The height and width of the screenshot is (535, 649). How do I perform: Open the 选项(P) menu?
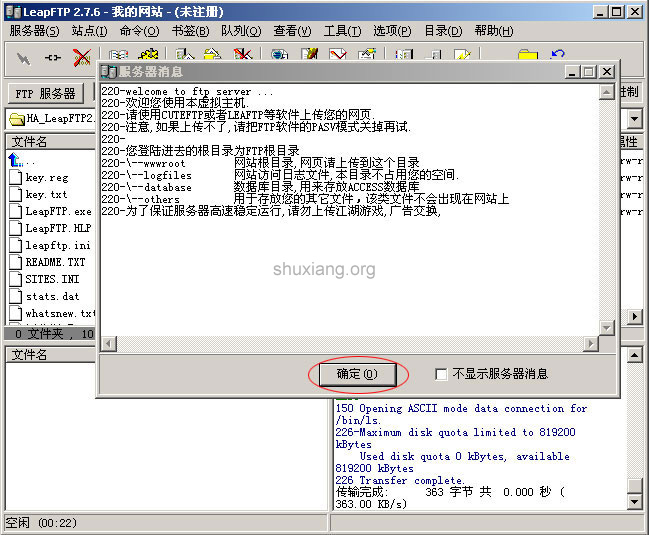(x=392, y=31)
